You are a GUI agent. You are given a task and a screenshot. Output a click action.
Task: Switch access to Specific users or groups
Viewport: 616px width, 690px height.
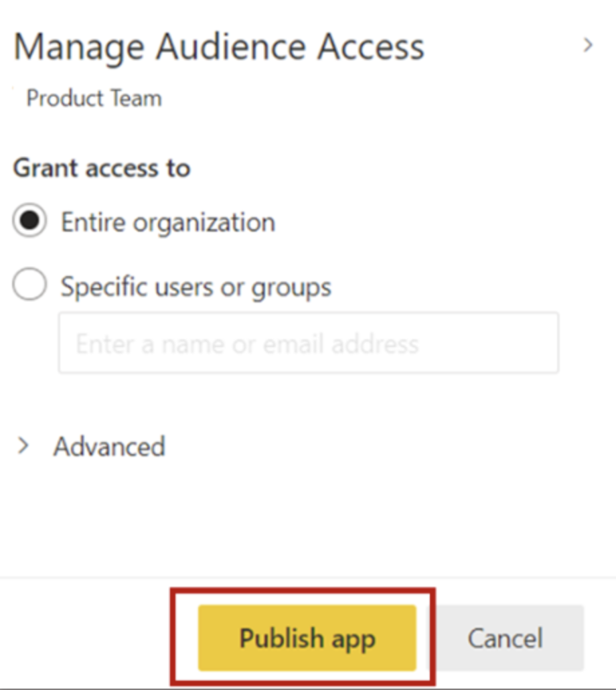pyautogui.click(x=29, y=286)
